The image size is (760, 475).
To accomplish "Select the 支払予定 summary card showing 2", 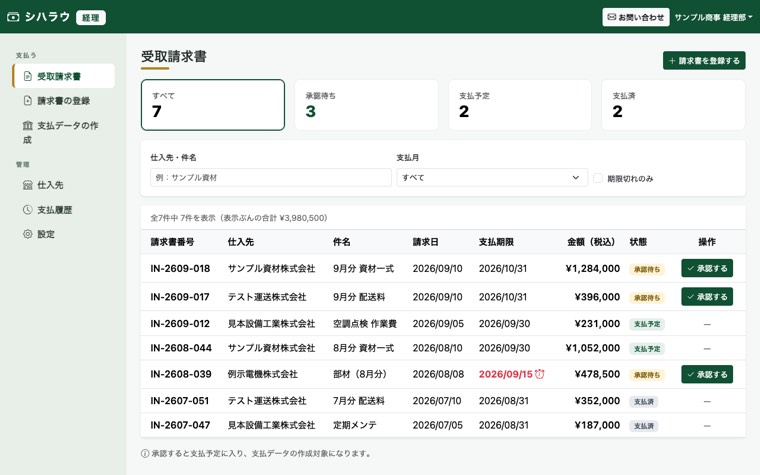I will click(520, 105).
